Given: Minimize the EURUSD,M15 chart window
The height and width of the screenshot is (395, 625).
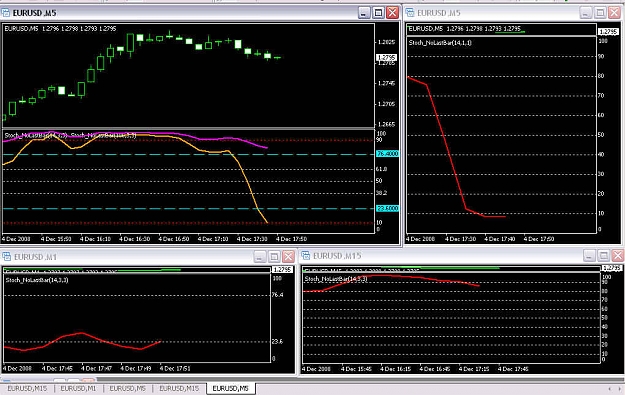Looking at the screenshot, I should pyautogui.click(x=589, y=255).
